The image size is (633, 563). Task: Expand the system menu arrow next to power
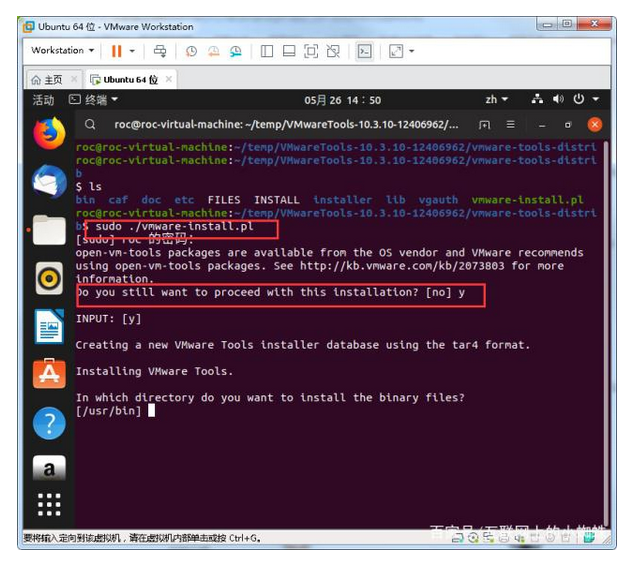pyautogui.click(x=595, y=99)
